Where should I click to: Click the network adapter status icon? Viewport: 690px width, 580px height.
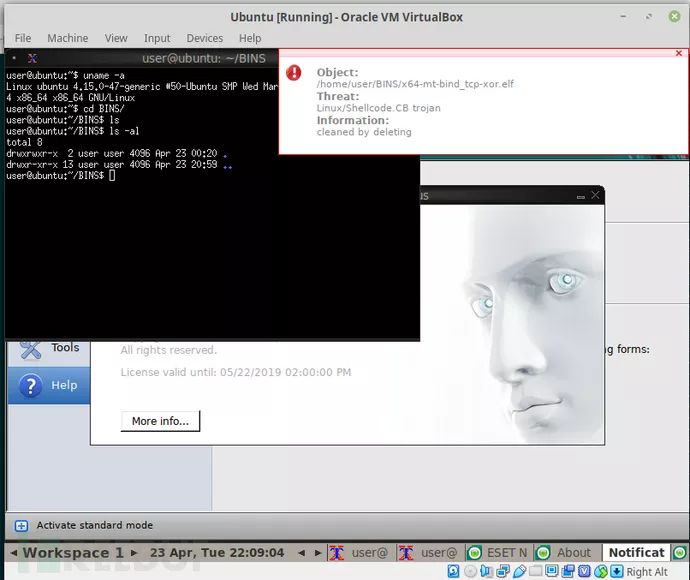click(x=503, y=571)
